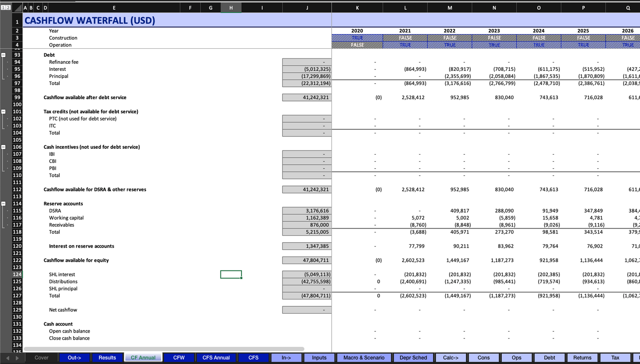The height and width of the screenshot is (364, 640).
Task: Go to the Inputs sheet tab
Action: click(319, 358)
